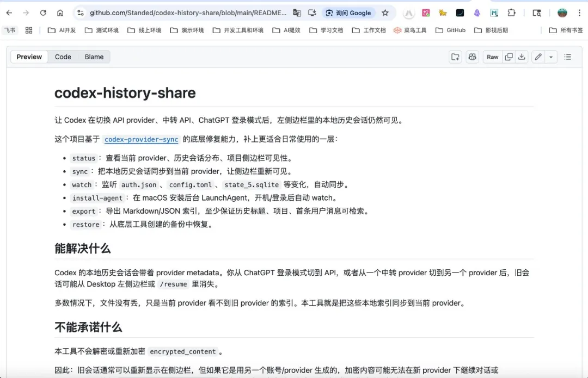This screenshot has height=378, width=588.
Task: Open the codex-provider-sync link
Action: click(142, 139)
